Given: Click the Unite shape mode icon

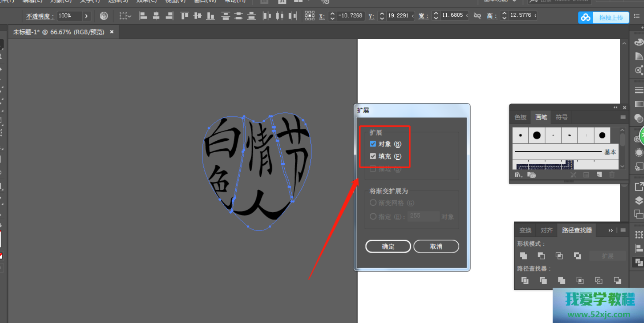Looking at the screenshot, I should pyautogui.click(x=523, y=256).
